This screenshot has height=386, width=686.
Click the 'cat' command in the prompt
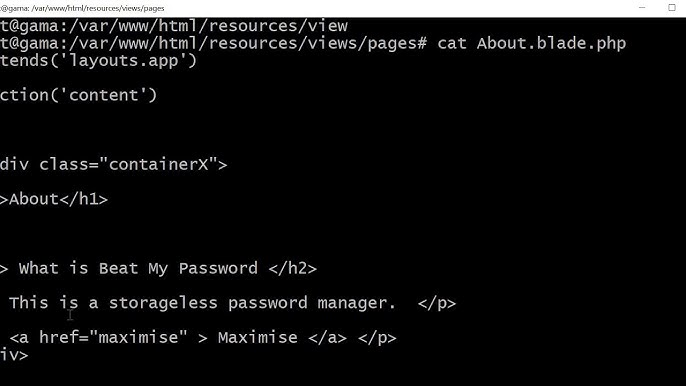(452, 43)
